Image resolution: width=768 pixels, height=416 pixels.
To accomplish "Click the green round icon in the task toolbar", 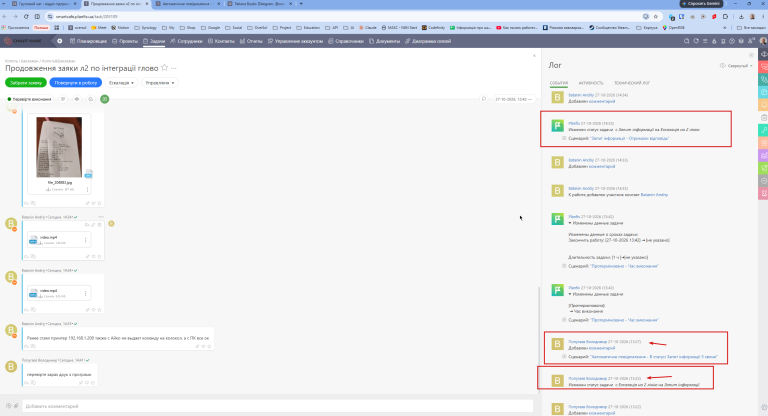I will point(104,99).
